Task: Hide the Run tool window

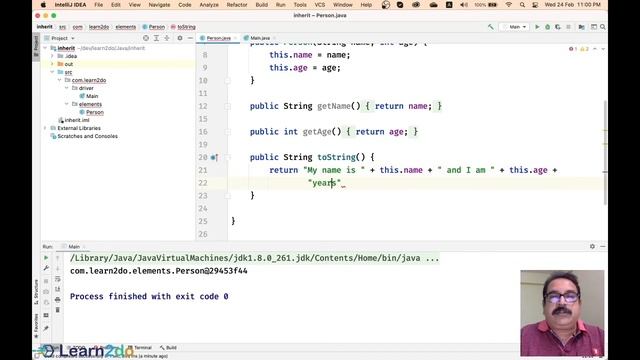Action: pyautogui.click(x=603, y=247)
